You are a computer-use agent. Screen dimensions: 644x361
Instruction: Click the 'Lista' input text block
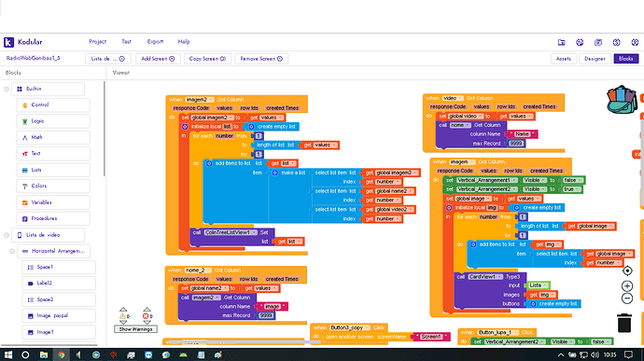pyautogui.click(x=538, y=285)
